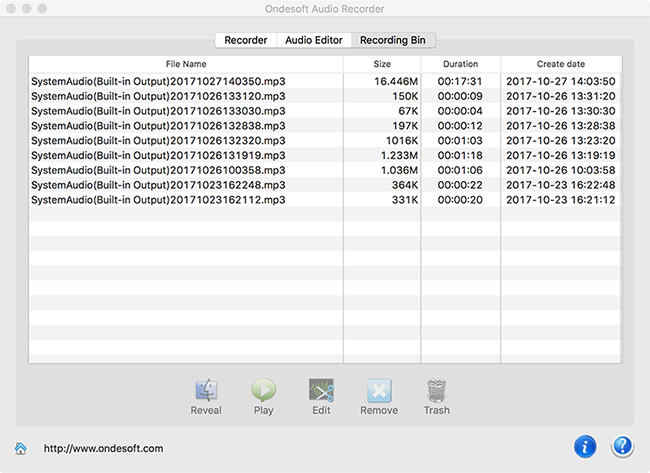Switch to the Recorder tab

246,40
